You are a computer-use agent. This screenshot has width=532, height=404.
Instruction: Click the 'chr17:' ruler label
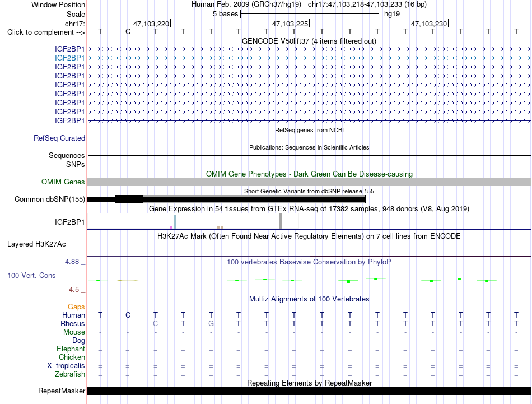point(74,24)
